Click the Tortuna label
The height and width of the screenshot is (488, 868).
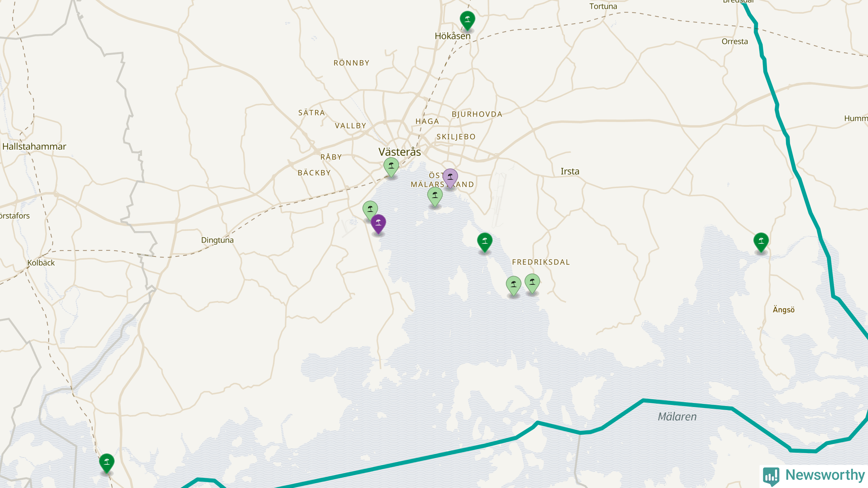click(x=603, y=6)
